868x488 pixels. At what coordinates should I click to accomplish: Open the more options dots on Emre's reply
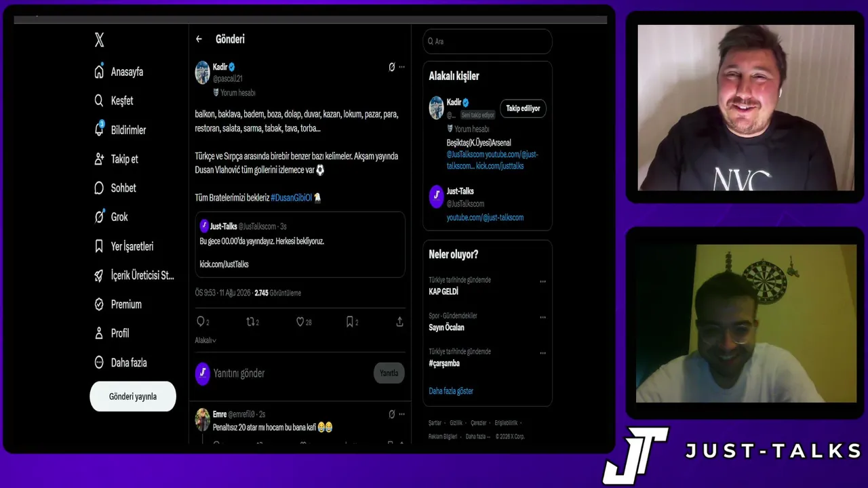402,414
